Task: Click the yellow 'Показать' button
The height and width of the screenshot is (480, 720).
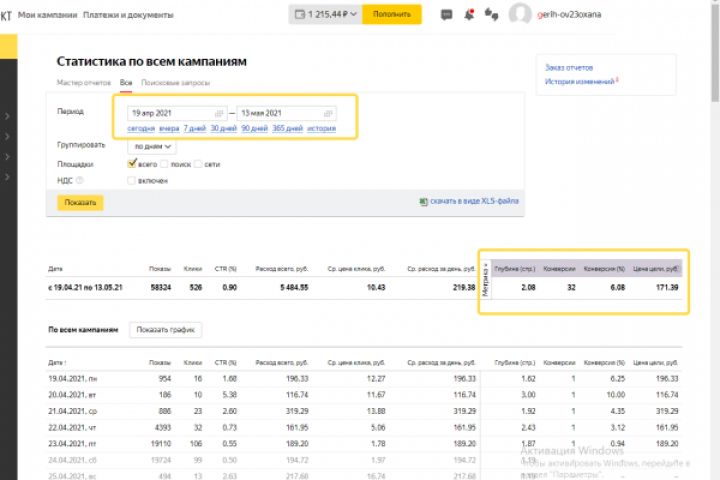Action: 80,203
